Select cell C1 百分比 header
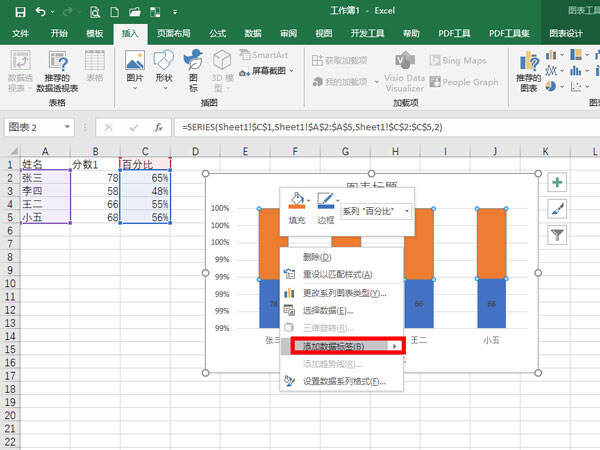 coord(145,164)
